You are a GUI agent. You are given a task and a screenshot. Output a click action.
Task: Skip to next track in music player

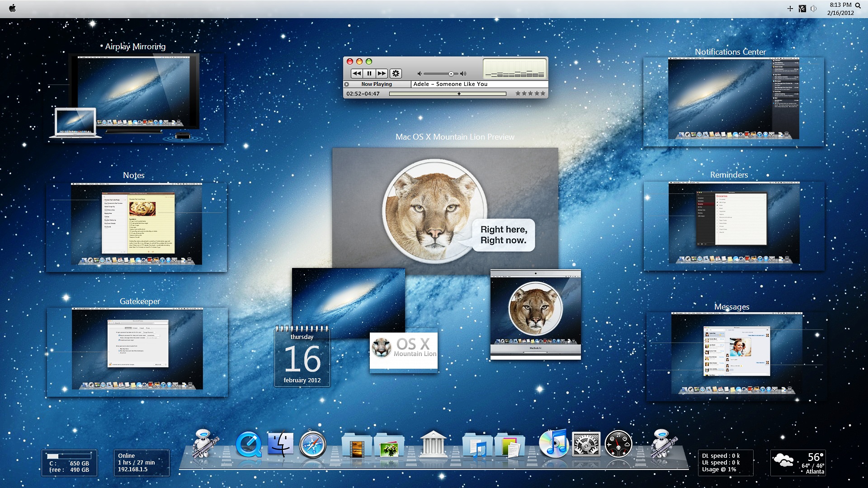382,73
